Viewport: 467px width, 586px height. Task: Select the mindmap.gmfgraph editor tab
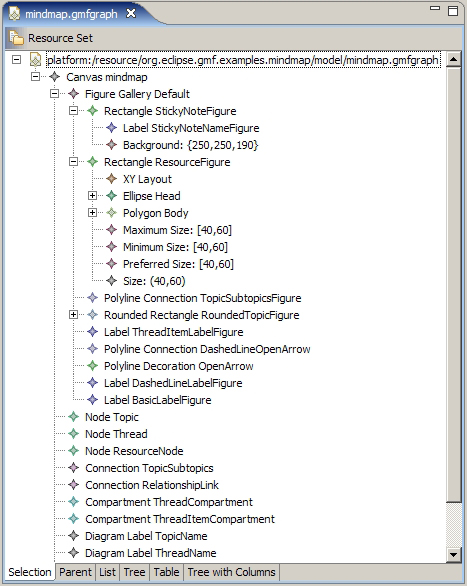point(71,14)
